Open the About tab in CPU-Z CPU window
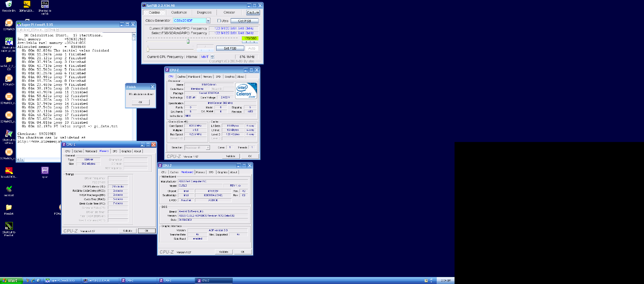The height and width of the screenshot is (284, 644). point(241,77)
